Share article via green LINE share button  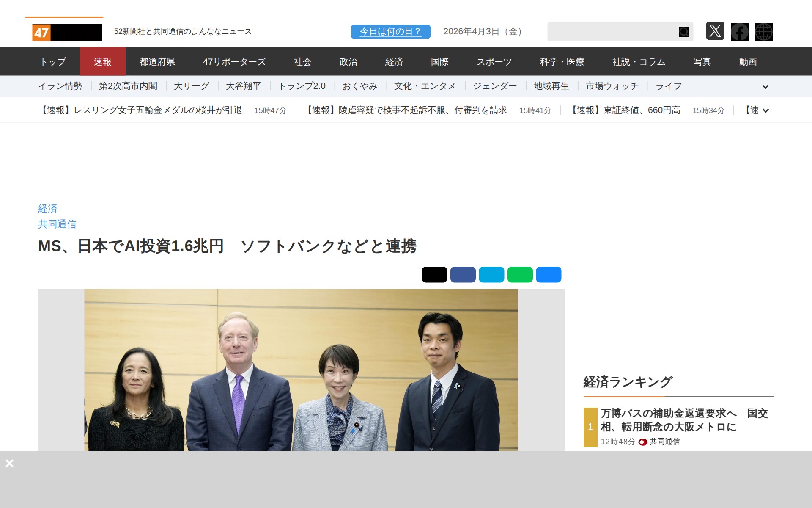point(520,274)
